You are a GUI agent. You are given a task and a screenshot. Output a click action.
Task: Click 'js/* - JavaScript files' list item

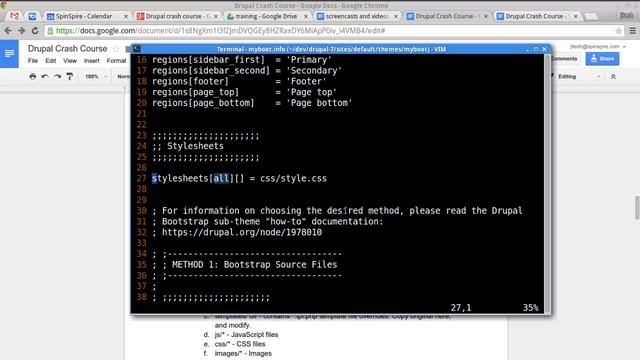point(246,335)
